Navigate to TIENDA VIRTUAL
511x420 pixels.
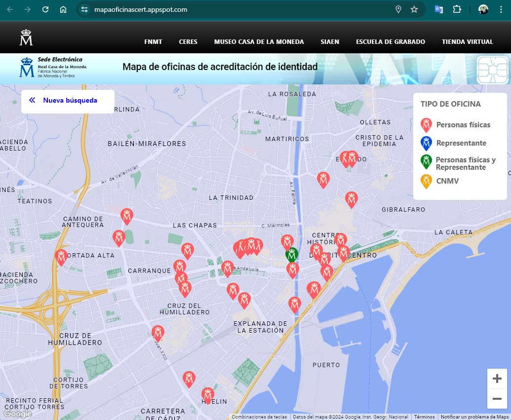coord(467,42)
